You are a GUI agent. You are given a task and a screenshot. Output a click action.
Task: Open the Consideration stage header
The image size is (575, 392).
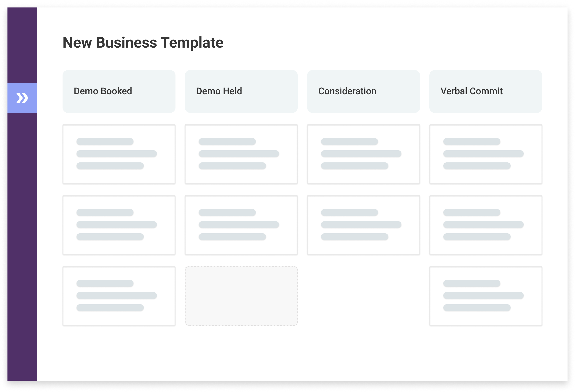coord(363,91)
